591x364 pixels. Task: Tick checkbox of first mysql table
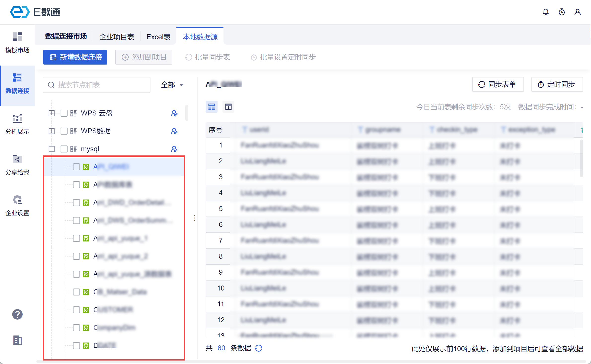coord(76,167)
